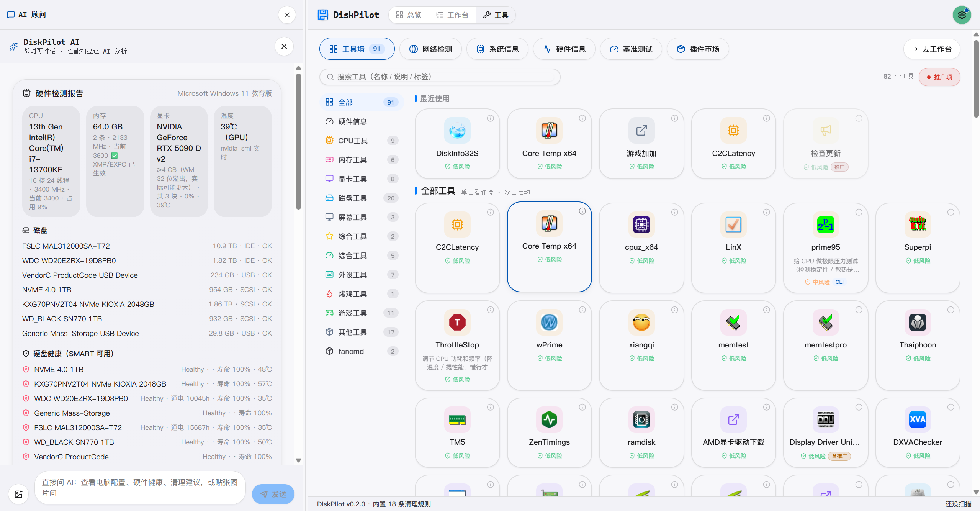Click the cpuz_x64 tool icon
The height and width of the screenshot is (511, 980).
641,224
